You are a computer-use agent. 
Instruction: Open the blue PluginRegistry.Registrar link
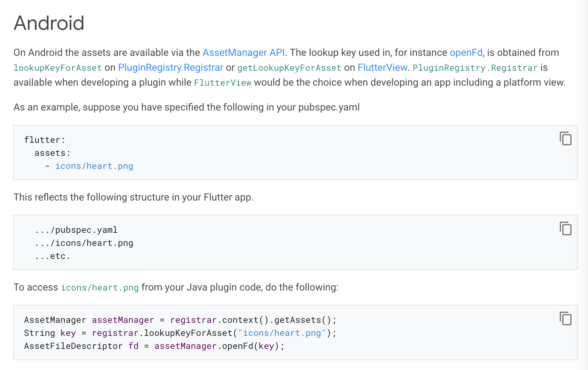coord(170,67)
